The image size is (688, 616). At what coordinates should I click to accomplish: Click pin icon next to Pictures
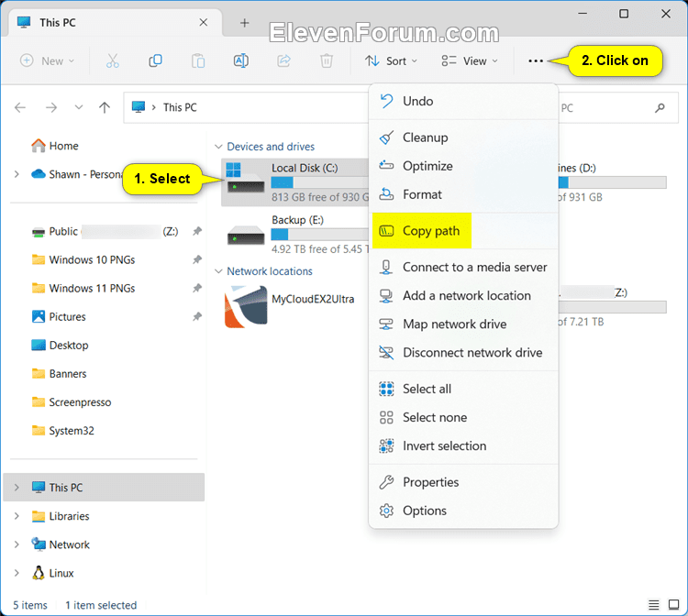click(197, 316)
